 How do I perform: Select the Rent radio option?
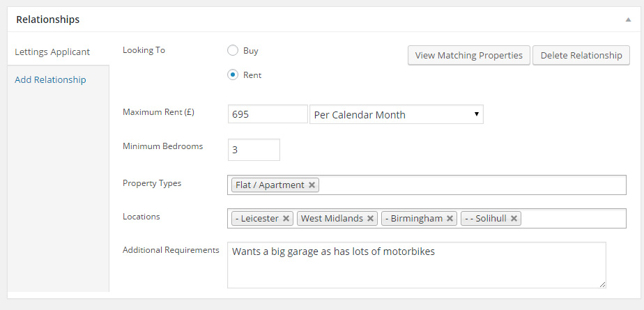point(233,75)
